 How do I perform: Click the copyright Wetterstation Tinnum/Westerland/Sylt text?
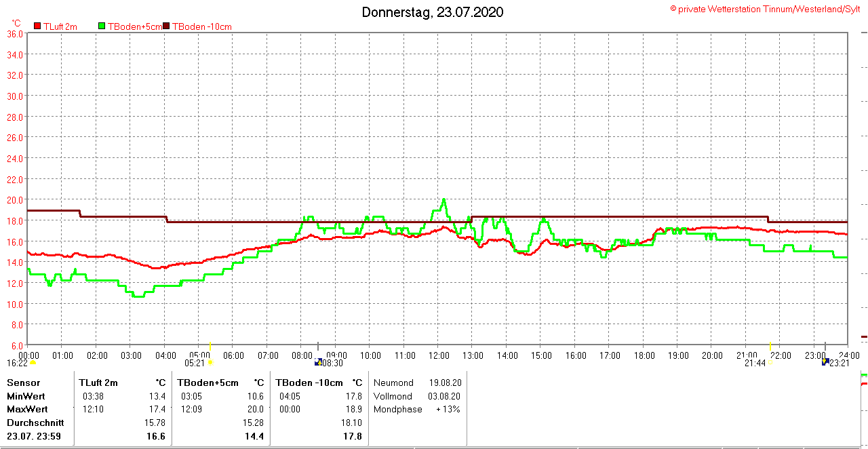coord(765,9)
